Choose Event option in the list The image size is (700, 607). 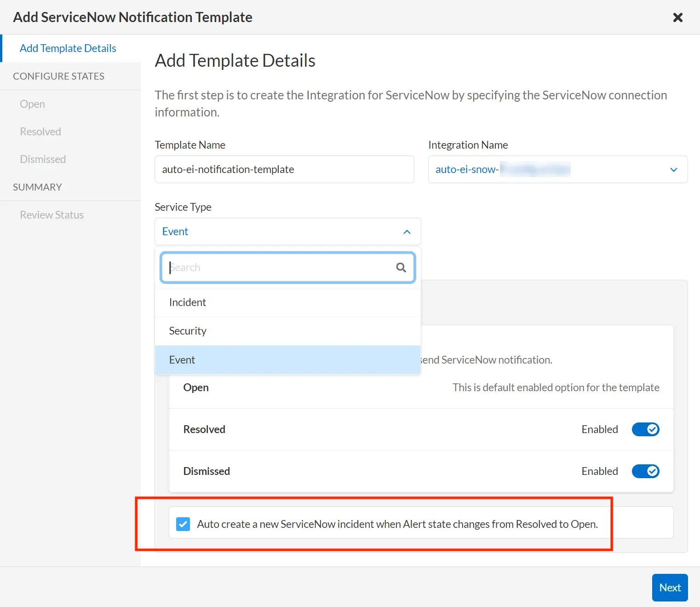pos(182,360)
